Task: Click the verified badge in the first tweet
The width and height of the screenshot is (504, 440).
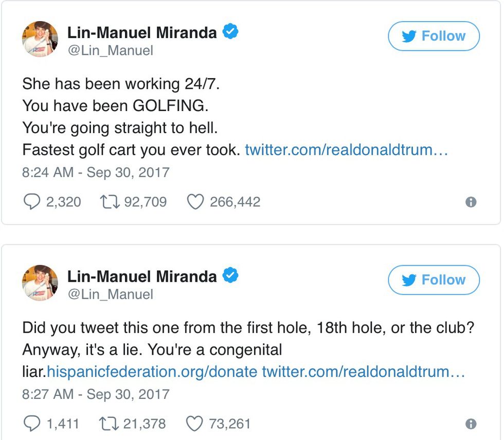Action: [230, 32]
